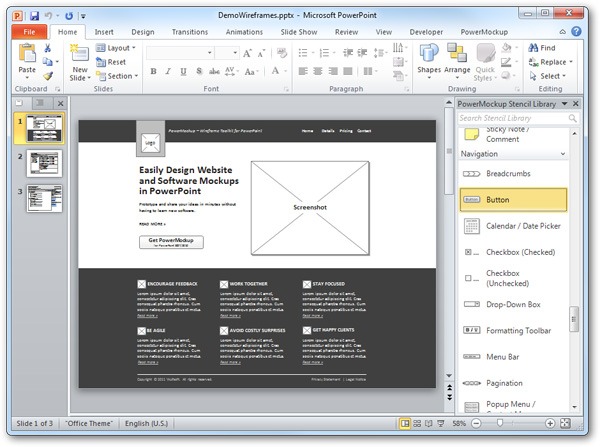The width and height of the screenshot is (600, 447).
Task: Open the font size combo box
Action: click(x=227, y=53)
